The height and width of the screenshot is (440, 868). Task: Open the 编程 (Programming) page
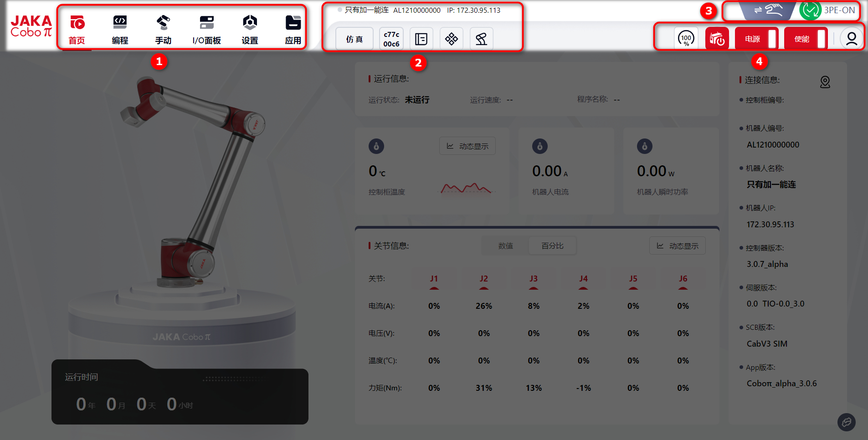click(120, 30)
